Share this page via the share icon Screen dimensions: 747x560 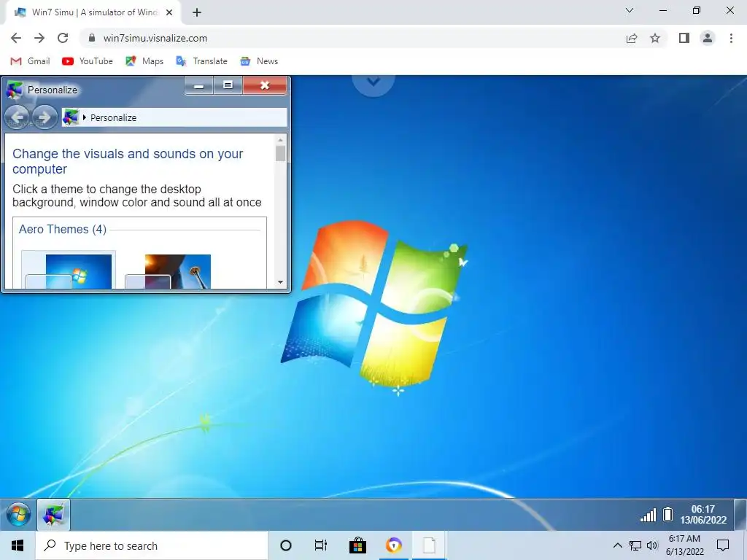pos(632,38)
